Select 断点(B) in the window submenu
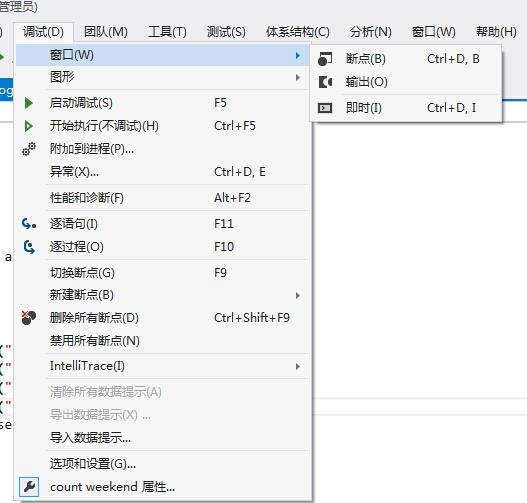Viewport: 527px width, 503px height. (406, 59)
